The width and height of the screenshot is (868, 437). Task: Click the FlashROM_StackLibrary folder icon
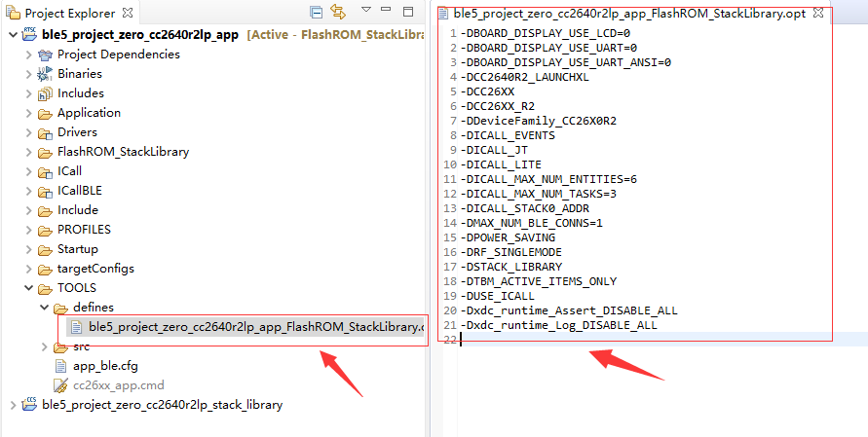pyautogui.click(x=45, y=153)
